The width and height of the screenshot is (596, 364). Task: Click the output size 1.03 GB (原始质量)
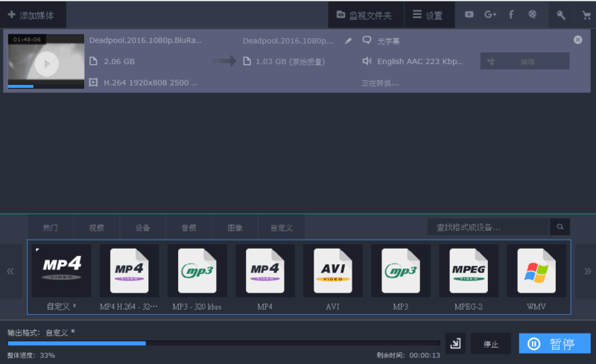[x=290, y=62]
